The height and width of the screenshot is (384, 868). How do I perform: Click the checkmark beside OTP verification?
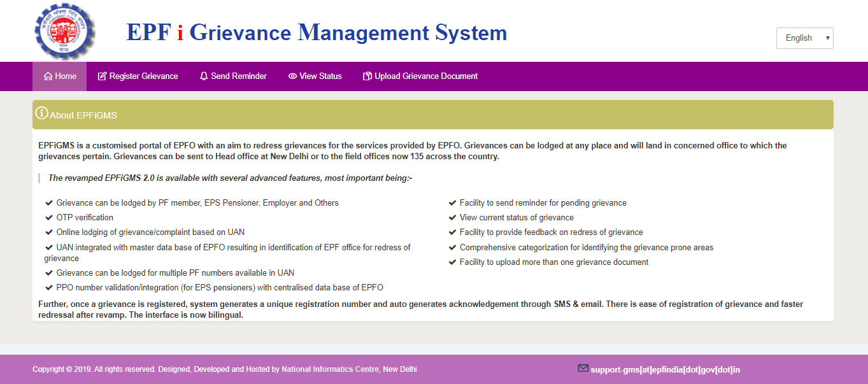click(49, 218)
